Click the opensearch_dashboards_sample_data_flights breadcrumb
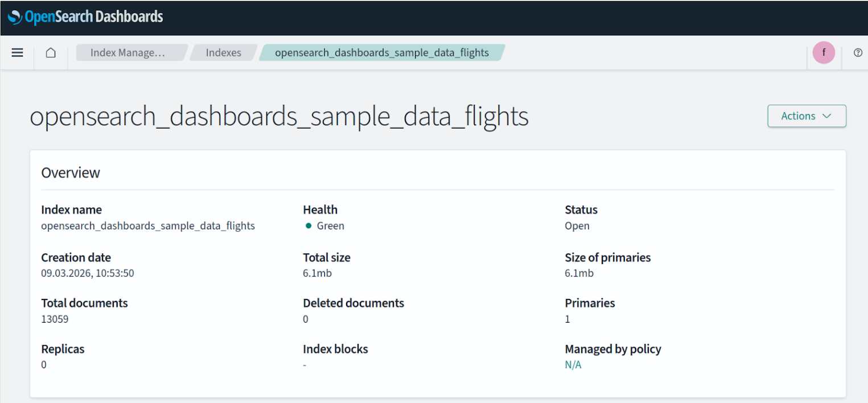Image resolution: width=868 pixels, height=403 pixels. pyautogui.click(x=381, y=53)
